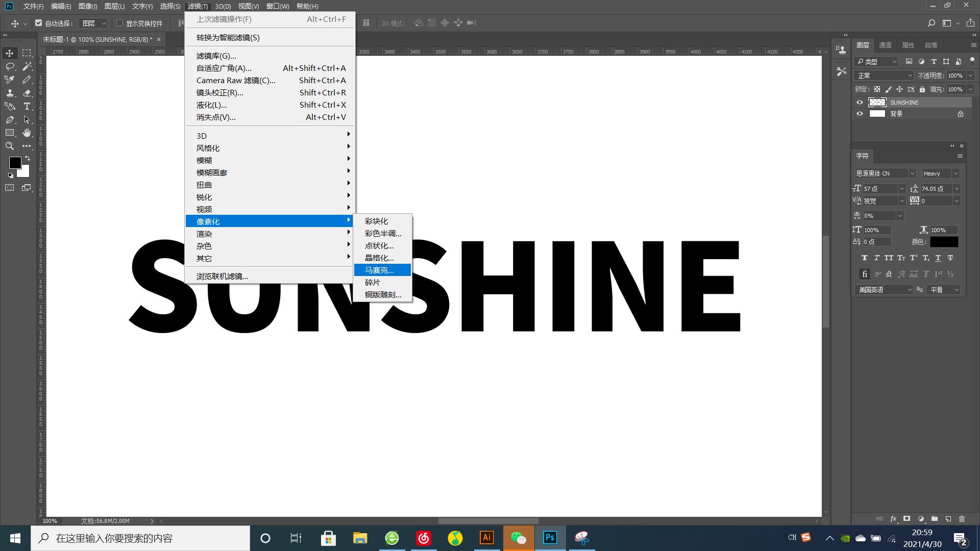Open 滤镜库(G)... from the filter menu

pos(216,56)
